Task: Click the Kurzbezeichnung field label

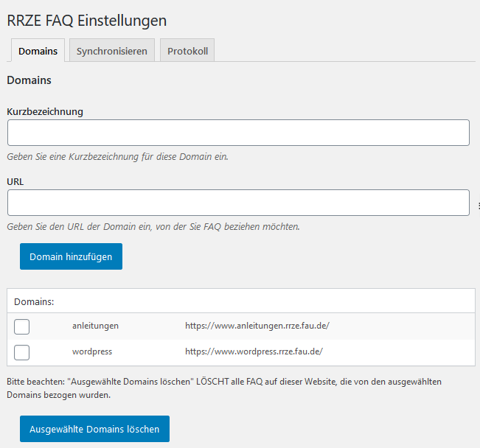Action: [45, 111]
